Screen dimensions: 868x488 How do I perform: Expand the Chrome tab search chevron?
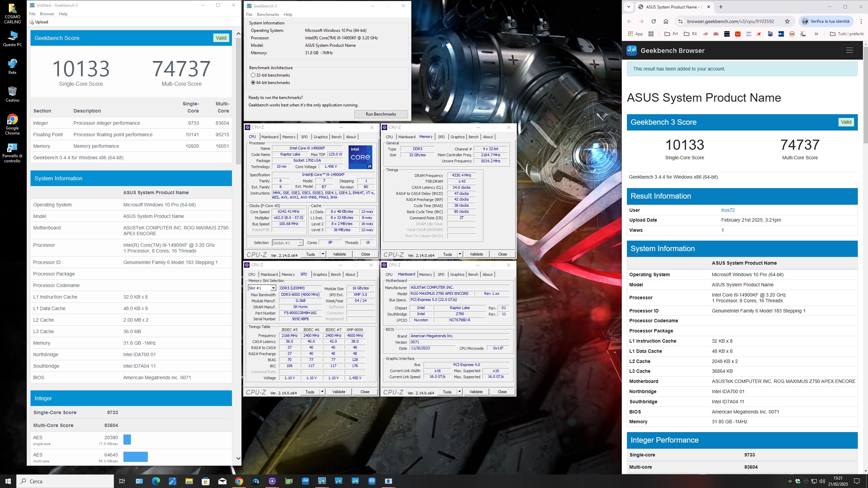[629, 7]
